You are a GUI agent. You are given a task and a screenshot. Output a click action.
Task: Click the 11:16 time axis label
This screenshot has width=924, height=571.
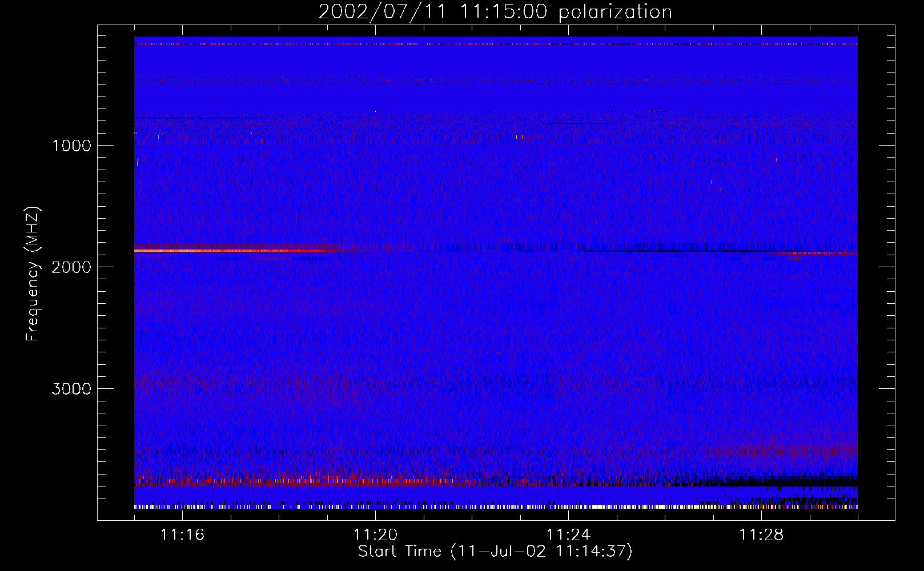[x=182, y=534]
